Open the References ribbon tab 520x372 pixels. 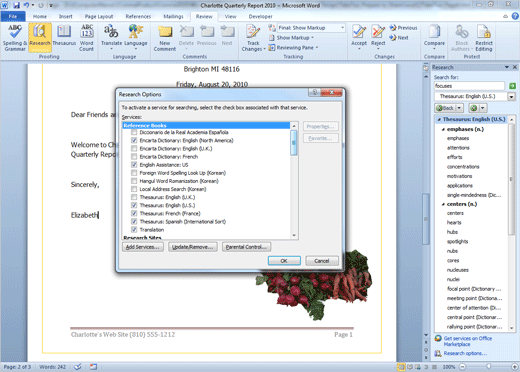(138, 16)
